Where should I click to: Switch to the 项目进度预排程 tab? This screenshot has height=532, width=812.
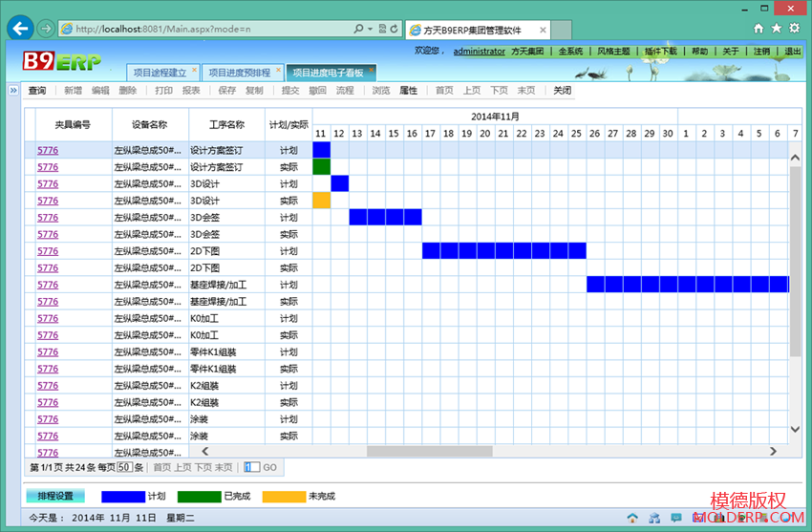pyautogui.click(x=239, y=73)
